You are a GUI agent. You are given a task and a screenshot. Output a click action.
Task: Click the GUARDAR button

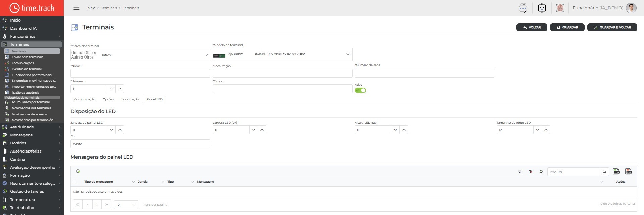(x=567, y=27)
